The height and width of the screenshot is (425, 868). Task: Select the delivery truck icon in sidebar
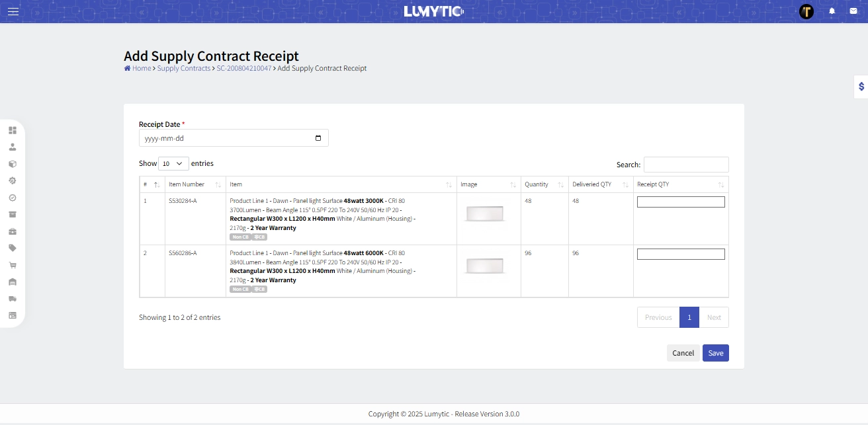(x=13, y=298)
